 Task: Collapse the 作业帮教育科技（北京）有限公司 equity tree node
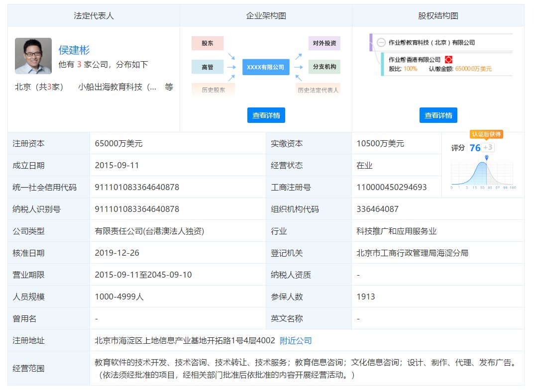381,43
